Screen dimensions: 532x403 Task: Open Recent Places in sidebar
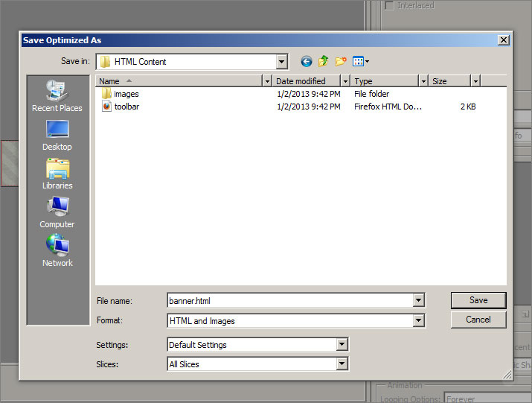57,97
